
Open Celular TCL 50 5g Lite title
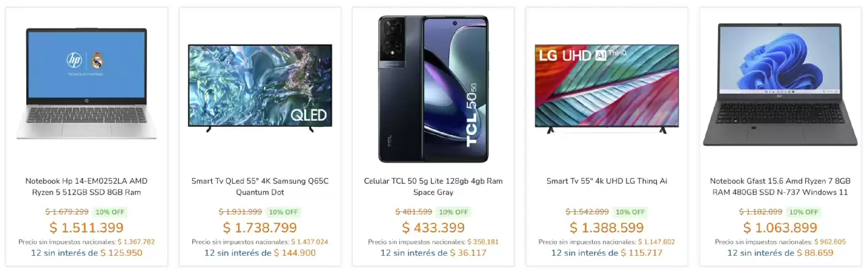(433, 186)
